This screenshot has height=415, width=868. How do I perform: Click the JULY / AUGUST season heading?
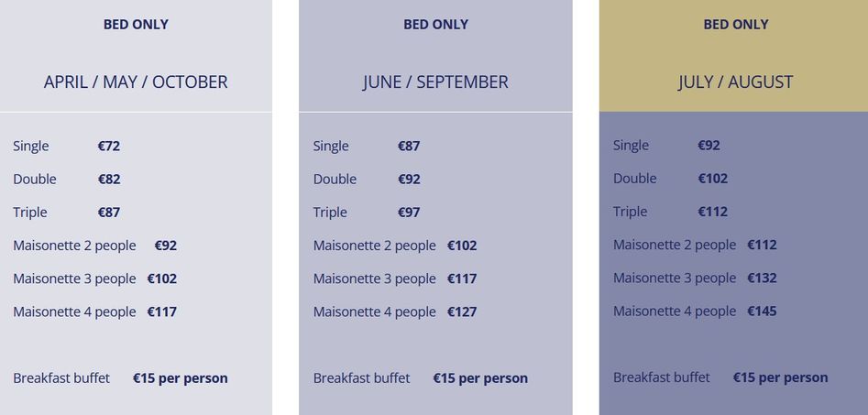[735, 82]
